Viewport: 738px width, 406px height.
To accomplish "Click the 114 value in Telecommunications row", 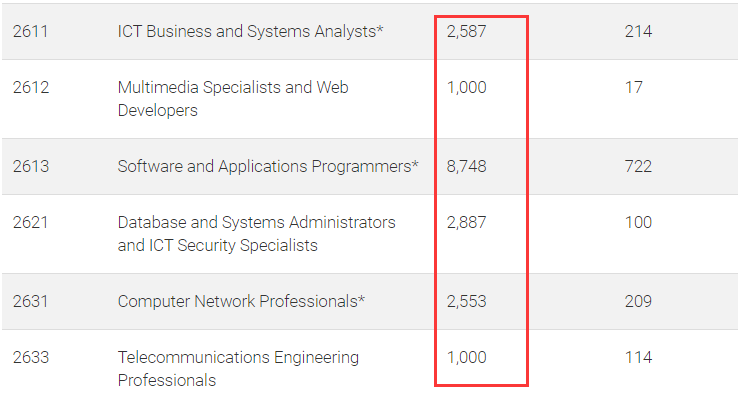I will click(638, 358).
